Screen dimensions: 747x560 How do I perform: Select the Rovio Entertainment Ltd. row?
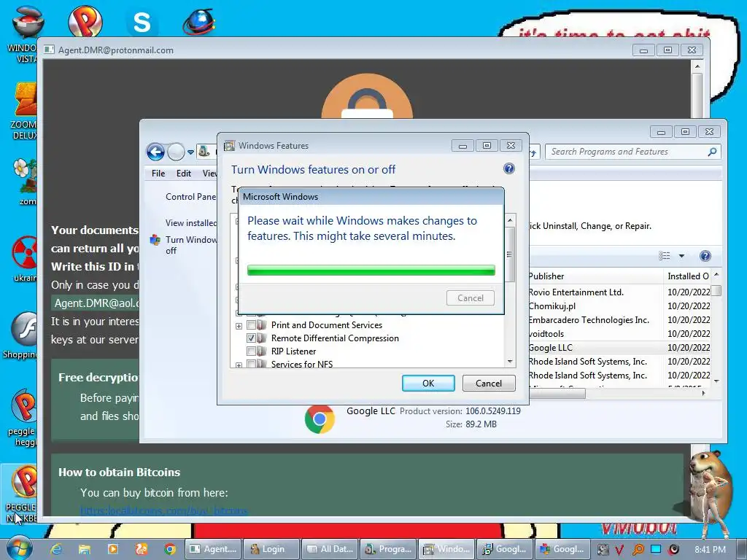click(619, 292)
